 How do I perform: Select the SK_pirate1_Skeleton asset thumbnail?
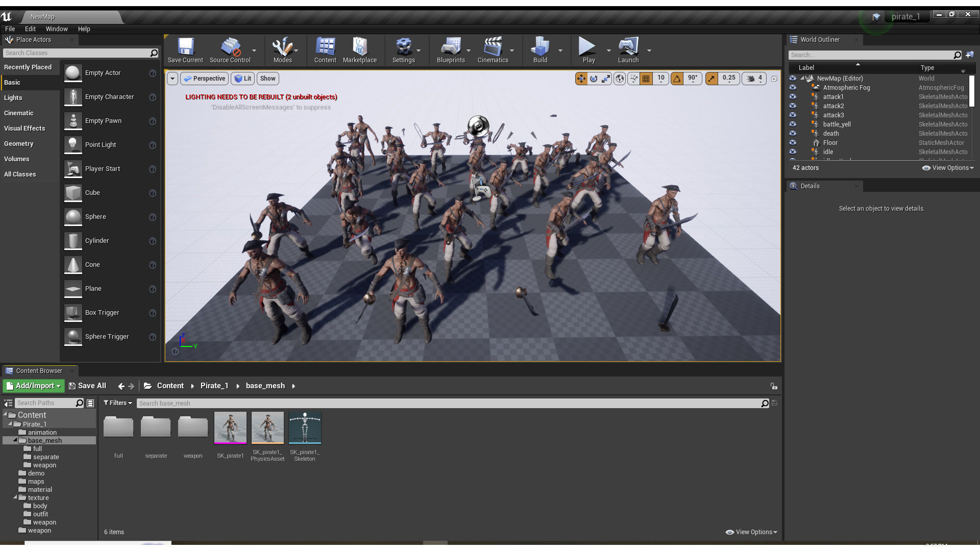(305, 429)
